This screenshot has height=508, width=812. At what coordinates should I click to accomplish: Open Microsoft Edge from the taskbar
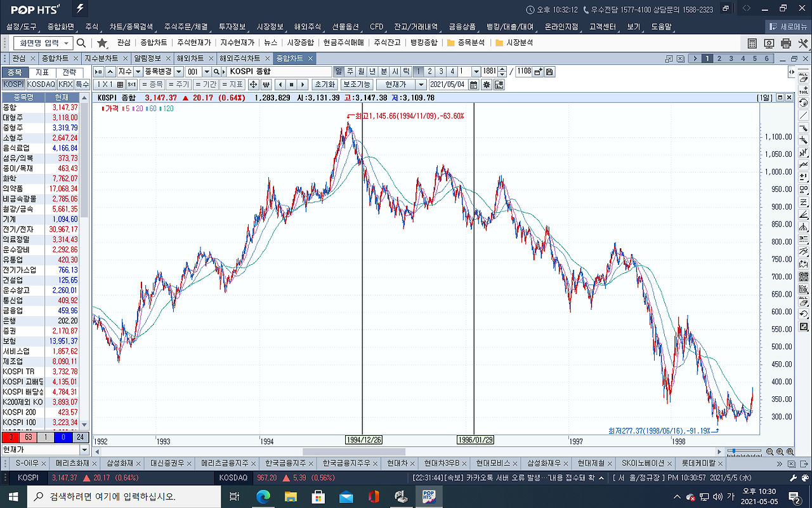point(263,497)
